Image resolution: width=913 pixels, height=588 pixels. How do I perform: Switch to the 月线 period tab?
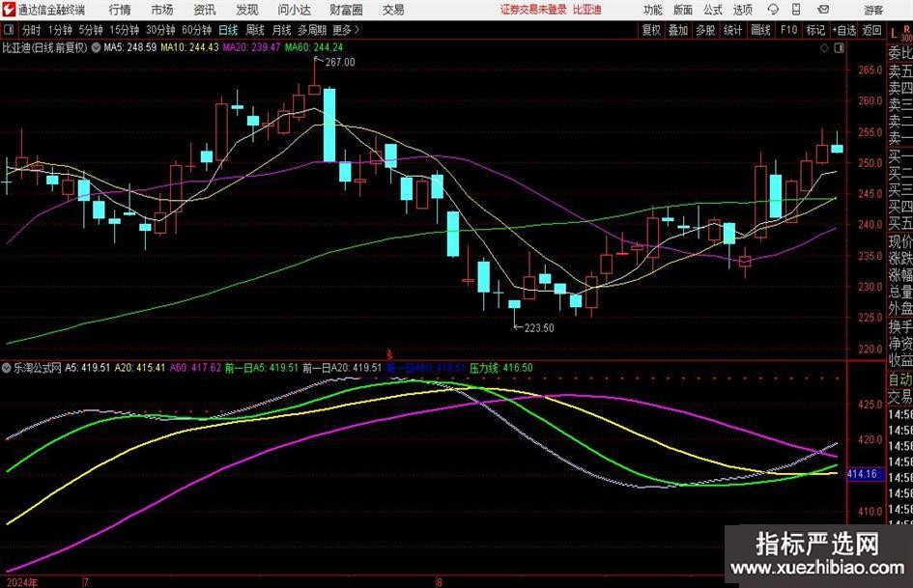pos(282,30)
